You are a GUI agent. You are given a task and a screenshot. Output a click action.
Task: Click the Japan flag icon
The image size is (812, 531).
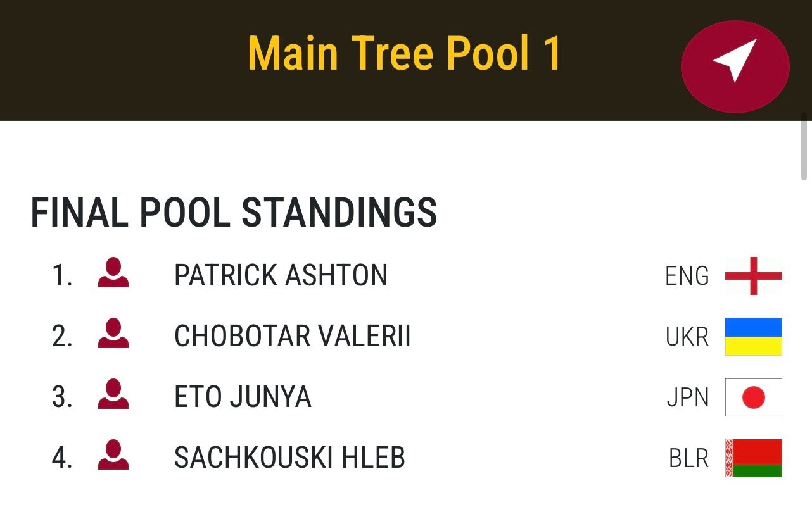753,397
